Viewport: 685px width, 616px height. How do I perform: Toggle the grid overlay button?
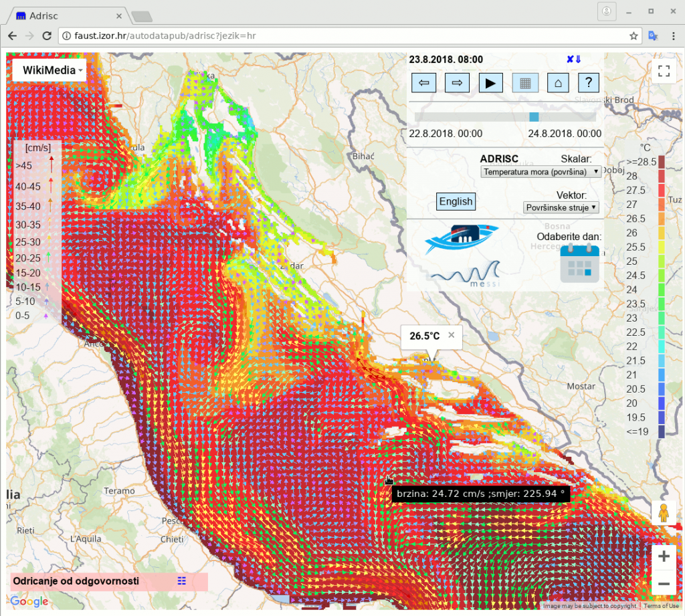point(524,83)
